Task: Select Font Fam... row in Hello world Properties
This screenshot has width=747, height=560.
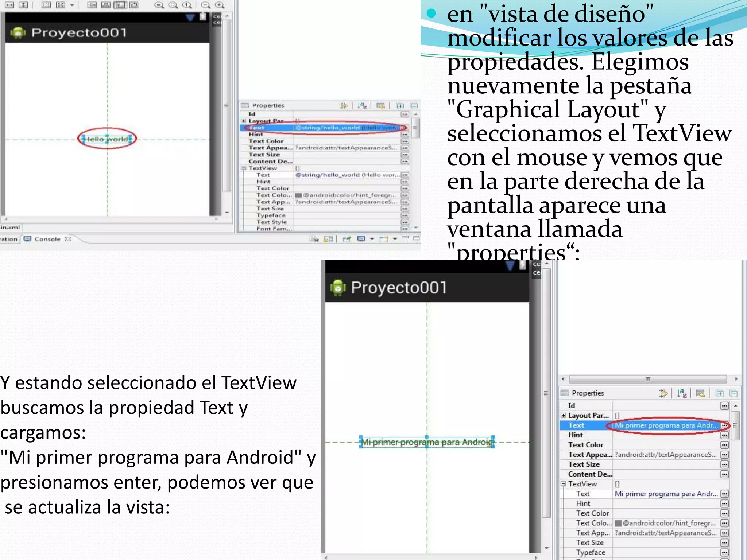Action: 325,229
